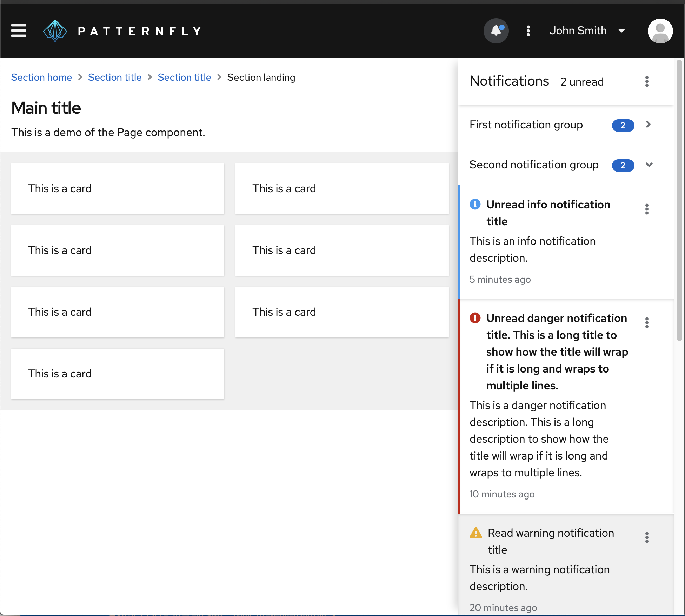Click the Main title heading

coord(46,108)
